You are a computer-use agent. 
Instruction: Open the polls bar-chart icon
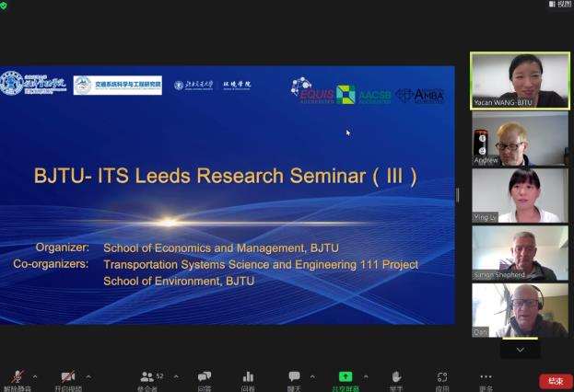pos(248,376)
